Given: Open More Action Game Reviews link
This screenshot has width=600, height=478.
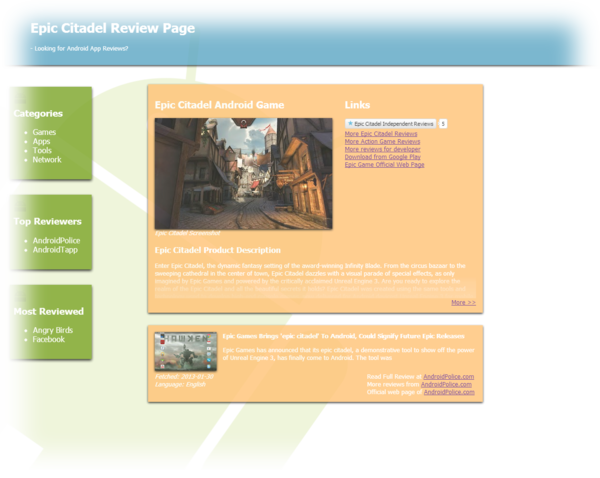Looking at the screenshot, I should [x=382, y=141].
